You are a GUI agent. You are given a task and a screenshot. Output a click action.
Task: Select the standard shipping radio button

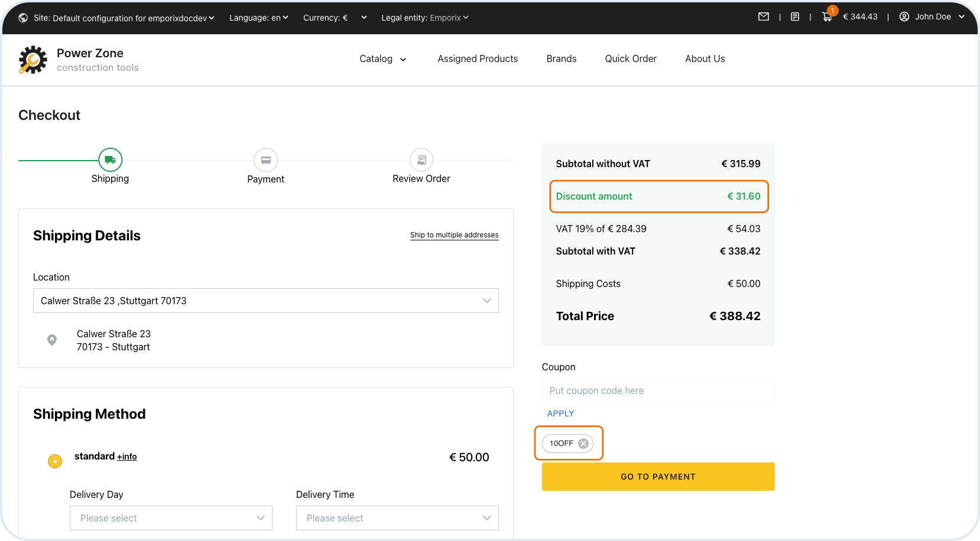tap(55, 461)
